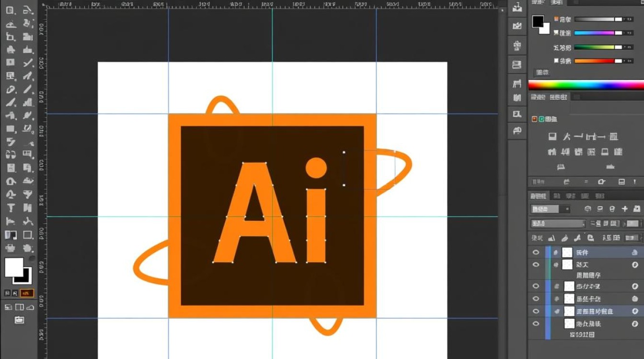
Task: Select the Type tool marked with T
Action: 11,208
